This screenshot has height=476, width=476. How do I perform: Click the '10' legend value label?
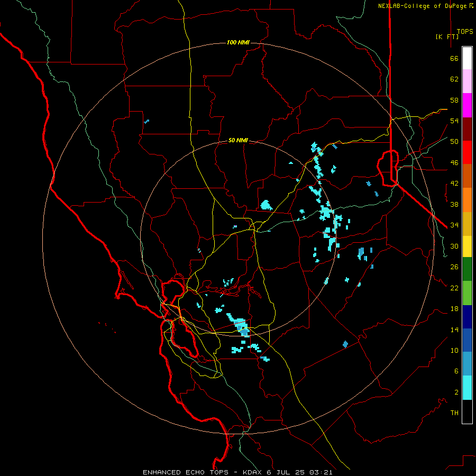454,350
